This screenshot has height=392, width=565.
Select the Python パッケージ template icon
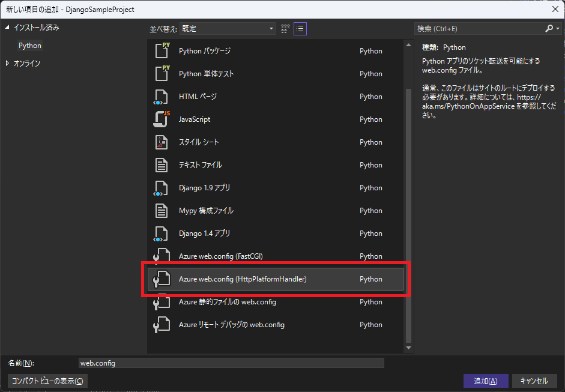pos(162,51)
